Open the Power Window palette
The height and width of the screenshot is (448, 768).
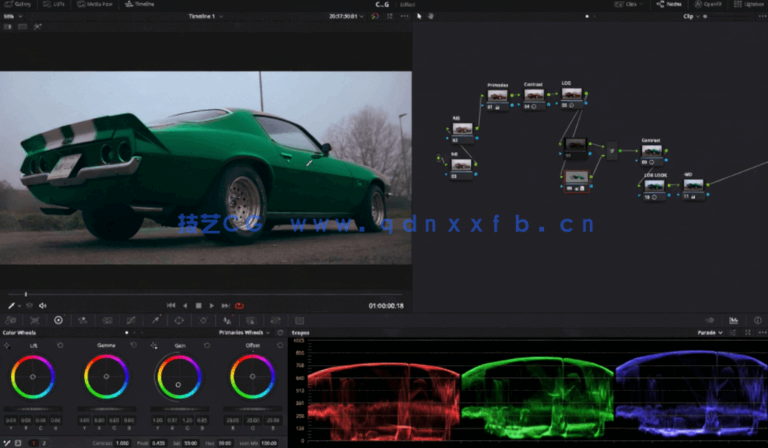pyautogui.click(x=179, y=321)
